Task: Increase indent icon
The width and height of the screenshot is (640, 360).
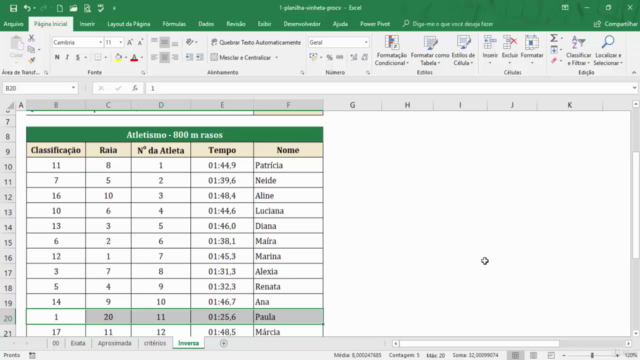Action: (x=200, y=58)
